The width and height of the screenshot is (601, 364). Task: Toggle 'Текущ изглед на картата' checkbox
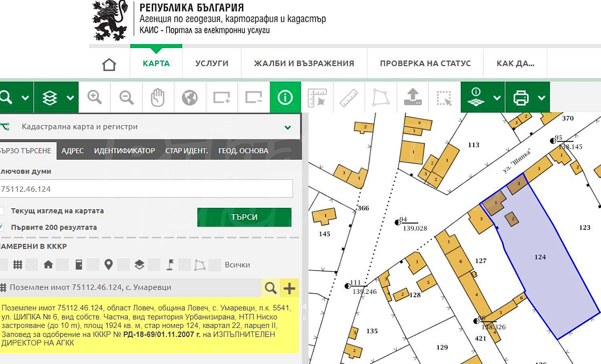(x=2, y=211)
